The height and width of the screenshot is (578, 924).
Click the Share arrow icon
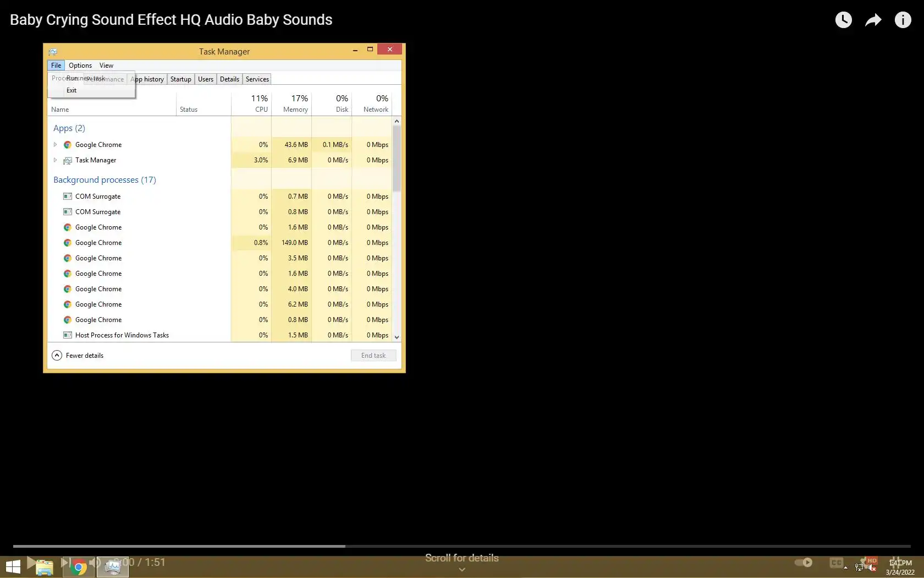[x=873, y=20]
